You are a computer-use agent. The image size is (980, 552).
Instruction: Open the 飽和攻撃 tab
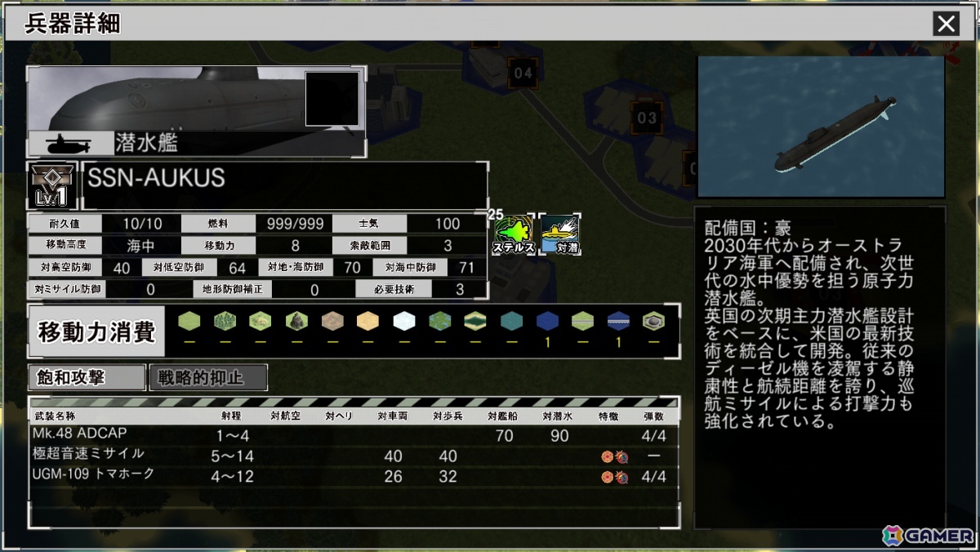87,377
